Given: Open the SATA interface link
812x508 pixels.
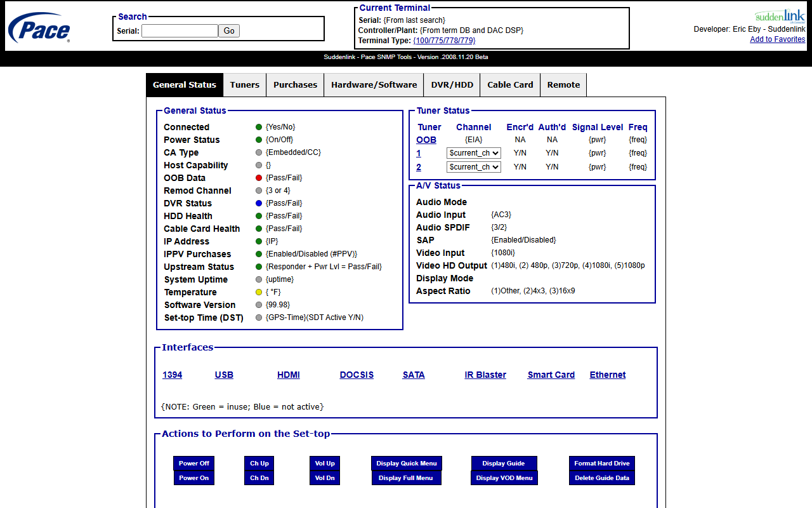Looking at the screenshot, I should (x=414, y=375).
